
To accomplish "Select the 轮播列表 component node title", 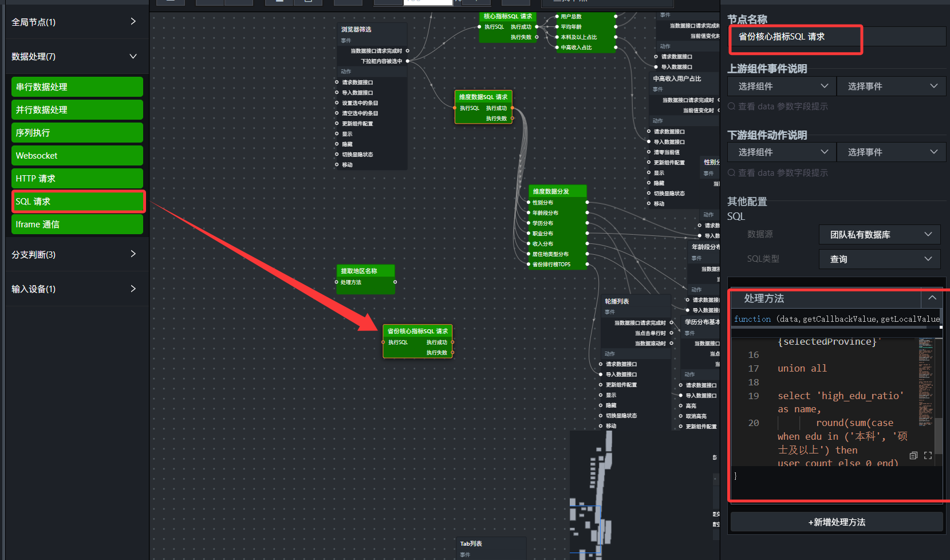I will (x=617, y=301).
